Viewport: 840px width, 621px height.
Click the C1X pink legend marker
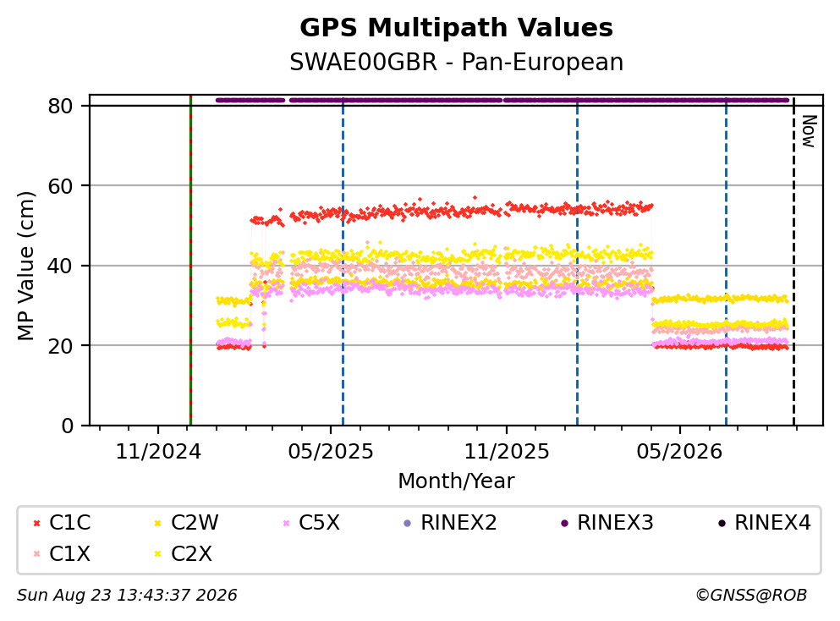point(36,554)
